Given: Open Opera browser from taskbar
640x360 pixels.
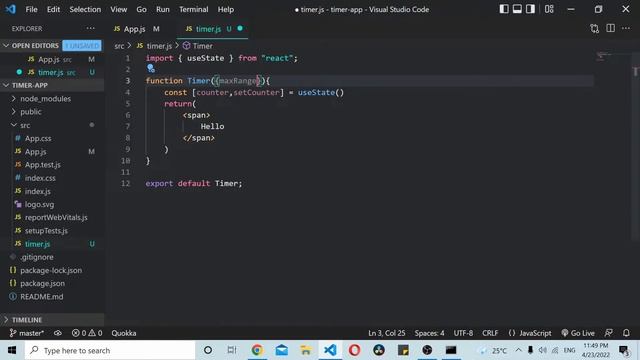Looking at the screenshot, I should pos(354,350).
